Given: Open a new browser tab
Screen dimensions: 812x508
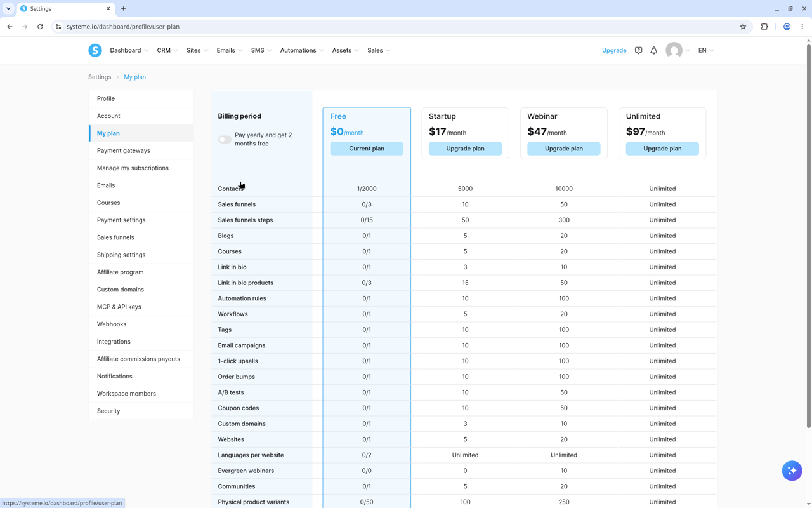Looking at the screenshot, I should pyautogui.click(x=124, y=9).
